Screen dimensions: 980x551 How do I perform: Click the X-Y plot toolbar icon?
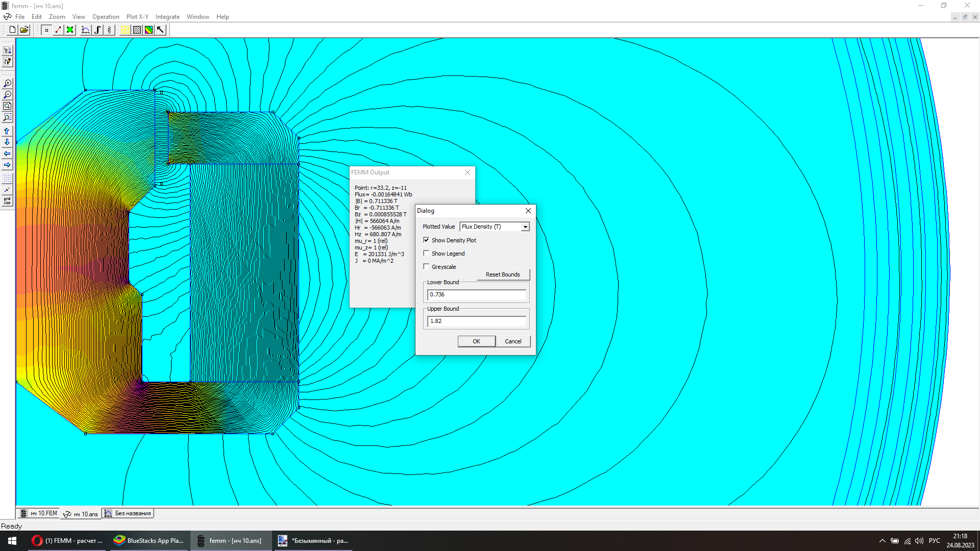[86, 30]
